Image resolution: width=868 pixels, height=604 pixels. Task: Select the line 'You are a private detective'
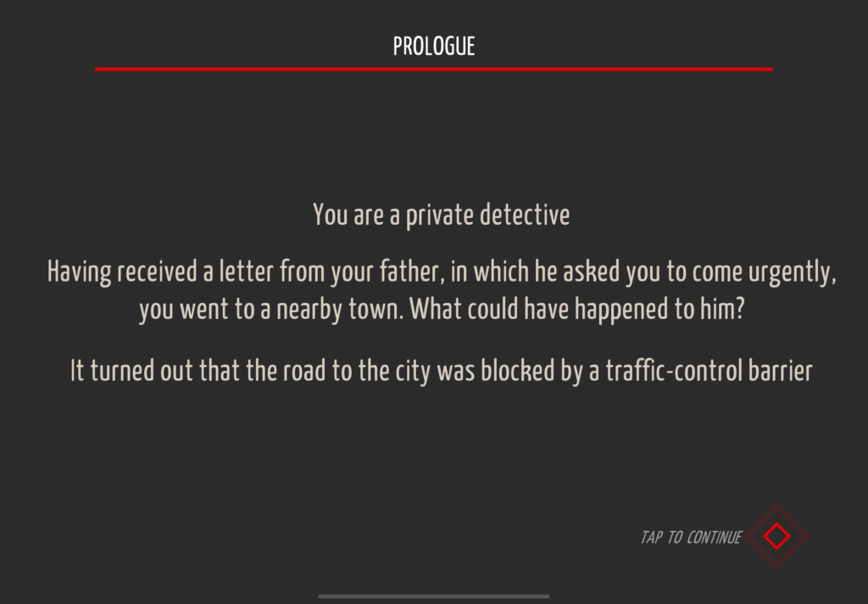pyautogui.click(x=441, y=215)
